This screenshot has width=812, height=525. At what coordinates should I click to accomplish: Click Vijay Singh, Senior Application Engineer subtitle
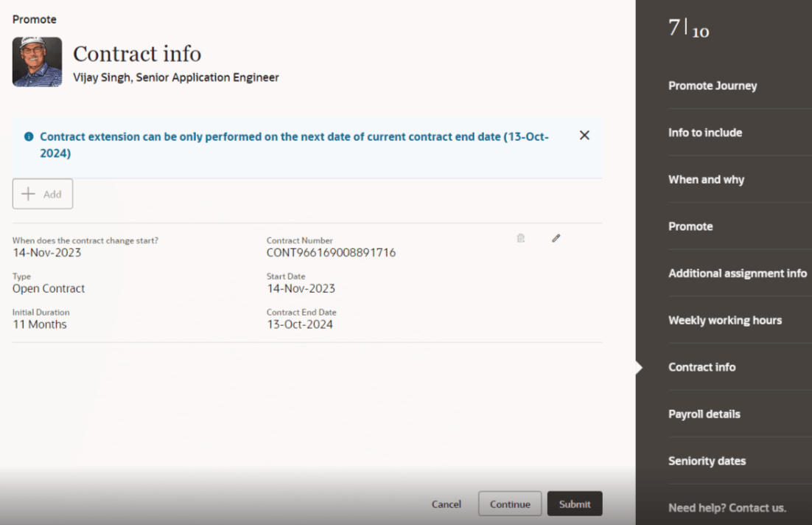pos(175,77)
